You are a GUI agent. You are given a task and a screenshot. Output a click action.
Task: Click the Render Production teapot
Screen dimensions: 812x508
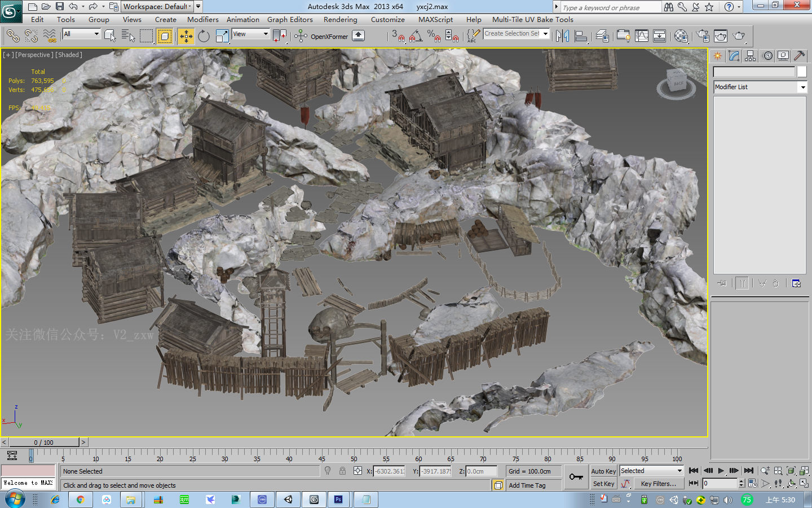tap(739, 36)
